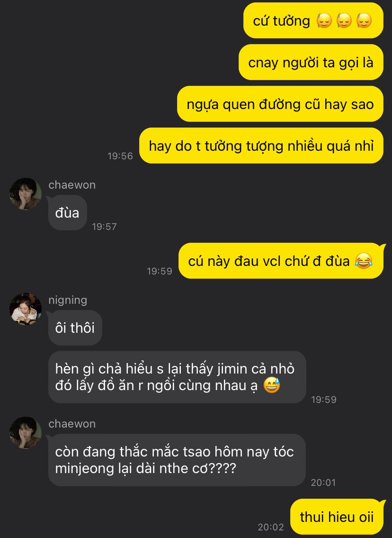
Task: Tap the "chaewon" name above the "đùa" bubble
Action: point(72,185)
